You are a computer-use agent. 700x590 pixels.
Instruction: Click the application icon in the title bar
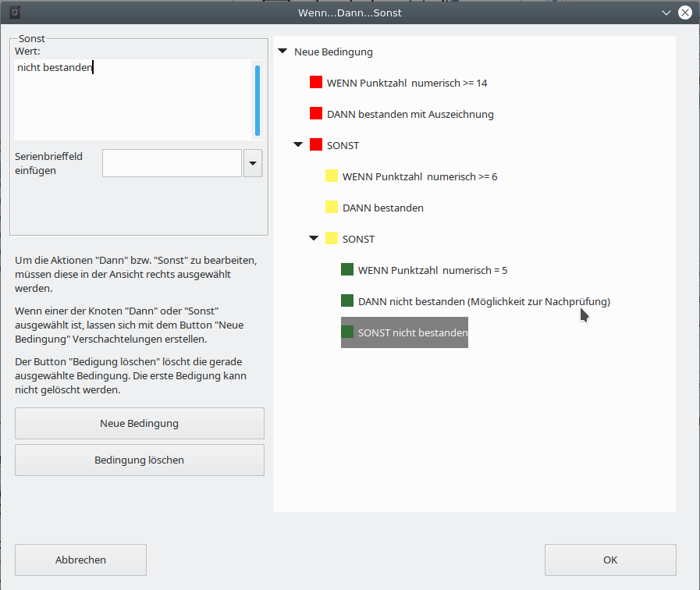[14, 12]
